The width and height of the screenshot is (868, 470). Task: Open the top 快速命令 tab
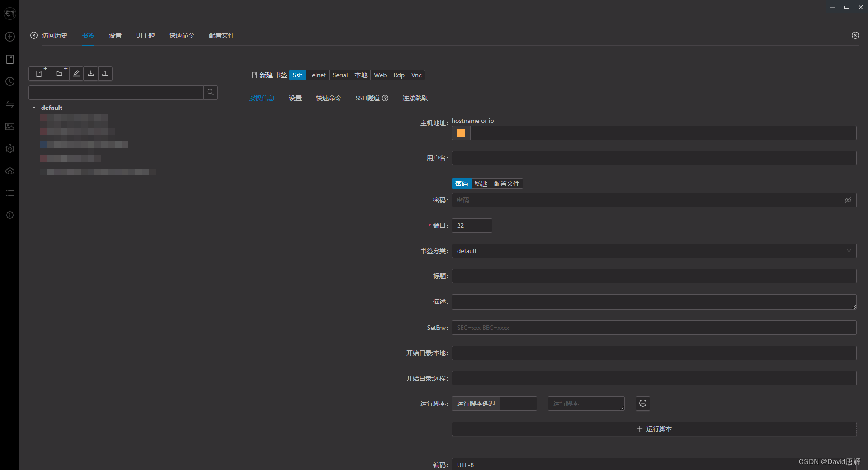tap(182, 35)
